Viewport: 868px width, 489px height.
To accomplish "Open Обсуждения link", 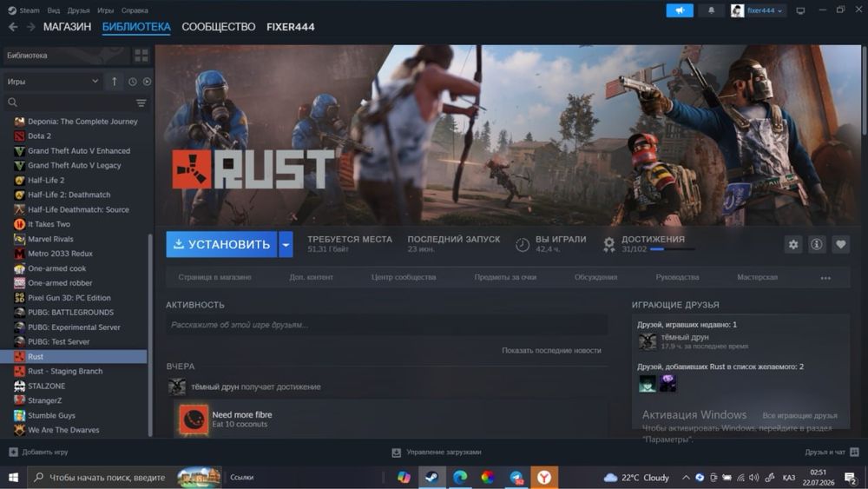I will point(595,277).
